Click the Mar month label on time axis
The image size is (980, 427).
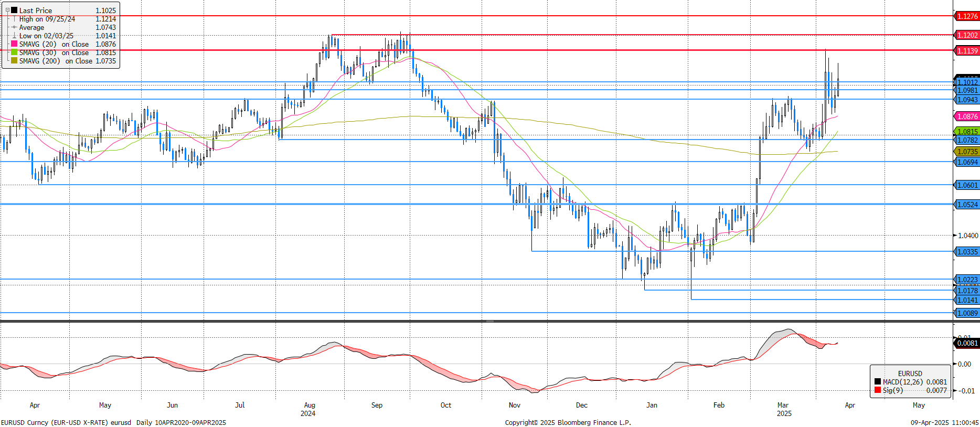click(x=783, y=405)
